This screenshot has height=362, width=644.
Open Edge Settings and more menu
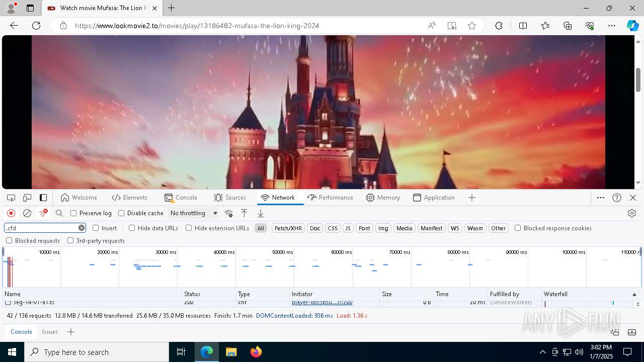point(612,26)
